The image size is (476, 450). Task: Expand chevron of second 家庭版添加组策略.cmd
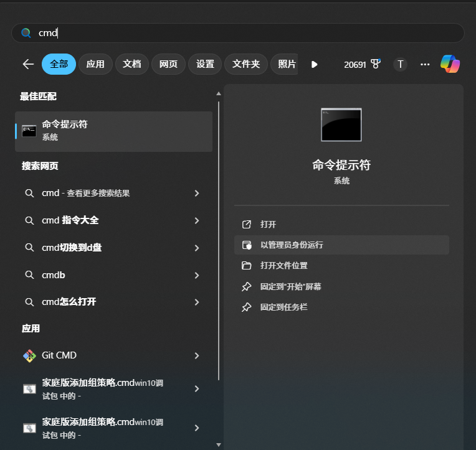pos(197,428)
